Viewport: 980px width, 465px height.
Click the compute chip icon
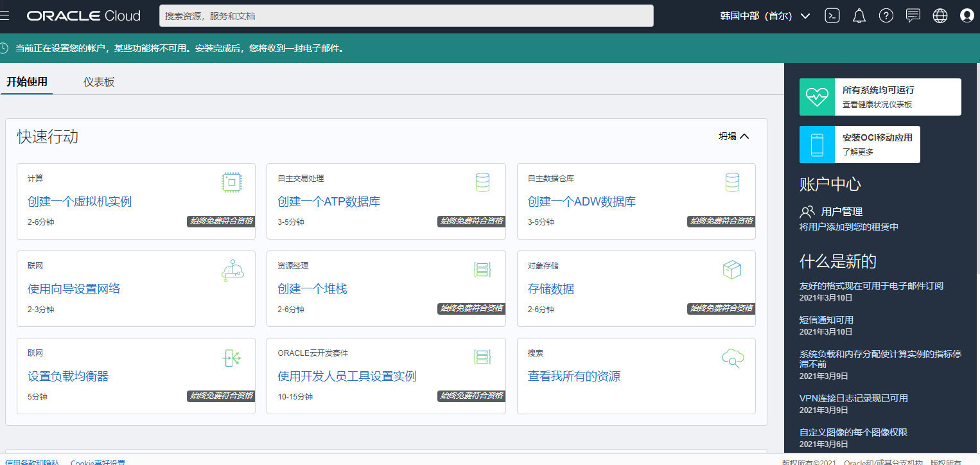click(232, 182)
